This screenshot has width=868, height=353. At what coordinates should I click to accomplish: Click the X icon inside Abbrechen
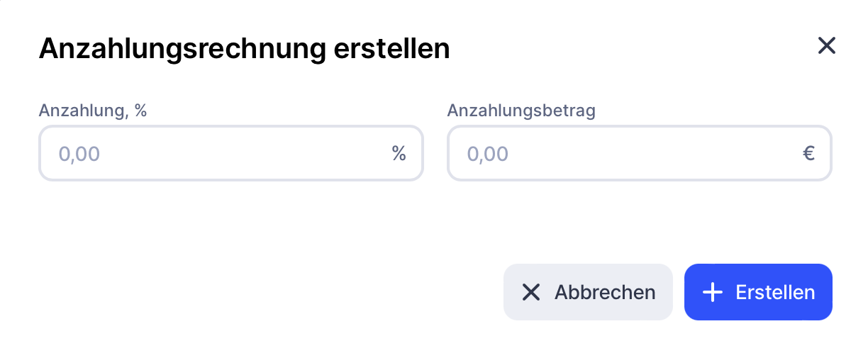530,292
